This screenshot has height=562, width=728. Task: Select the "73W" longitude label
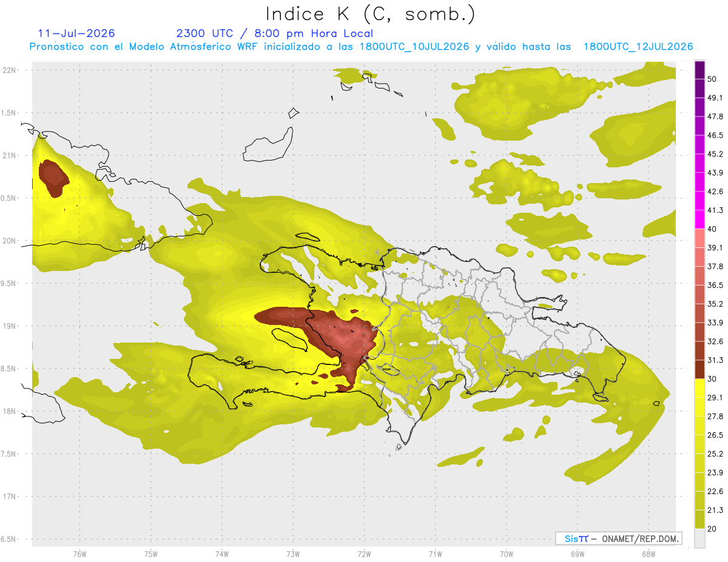point(293,554)
